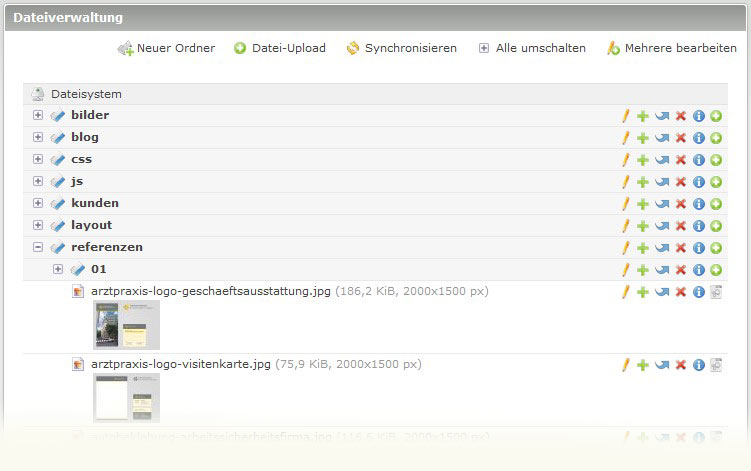Upload files into the kunden folder
The height and width of the screenshot is (471, 751).
point(716,204)
